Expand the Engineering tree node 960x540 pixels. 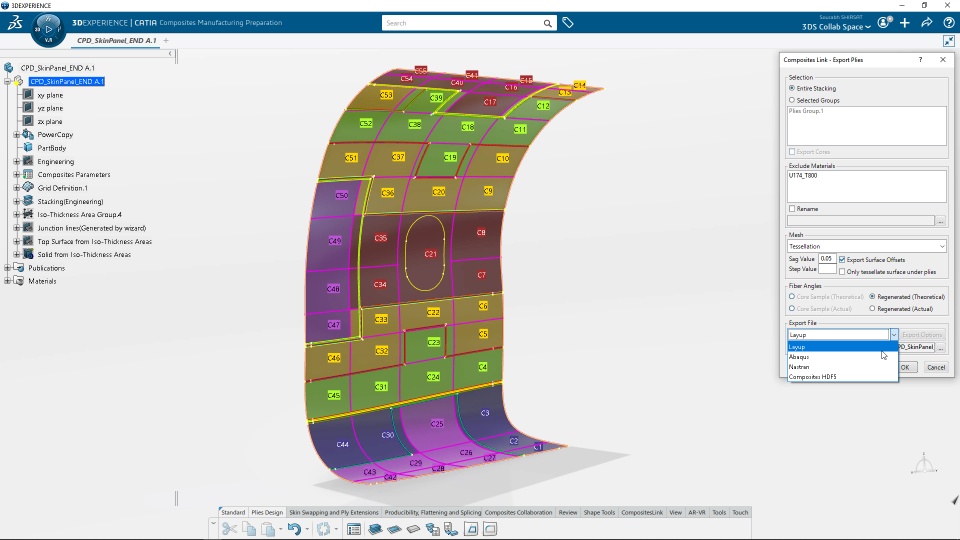(x=17, y=162)
